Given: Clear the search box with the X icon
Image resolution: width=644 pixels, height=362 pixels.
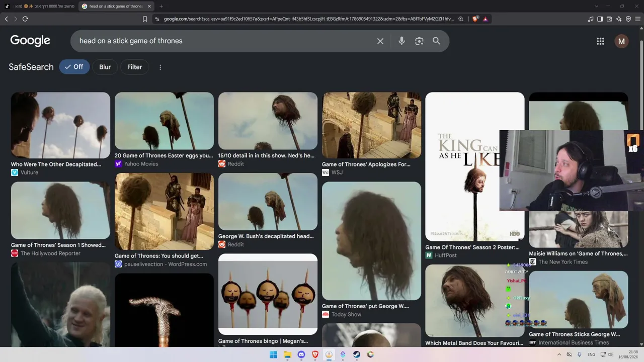Looking at the screenshot, I should pos(380,41).
